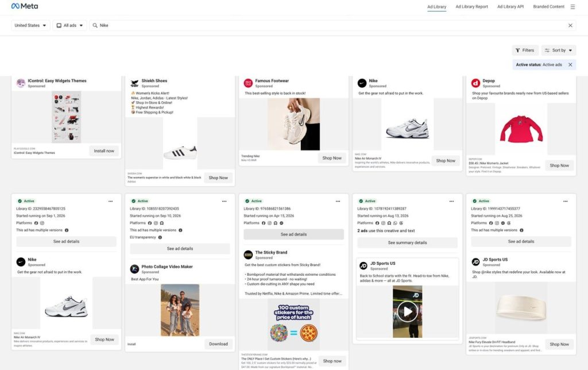Open the red Nike jacket image on Depop ad

point(521,129)
